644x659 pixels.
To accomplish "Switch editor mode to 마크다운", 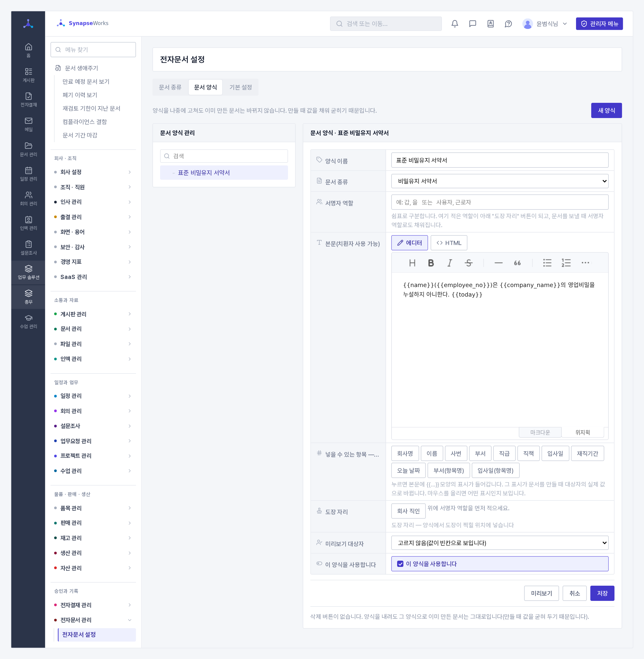I will (x=540, y=432).
